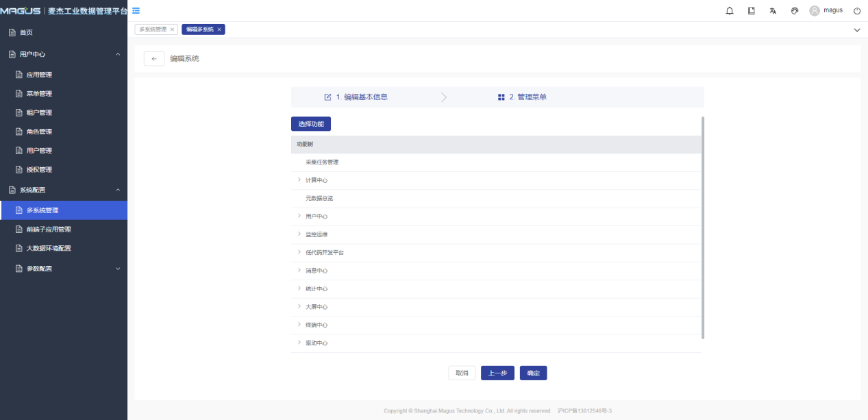Image resolution: width=868 pixels, height=420 pixels.
Task: Click the magus user avatar
Action: tap(815, 11)
